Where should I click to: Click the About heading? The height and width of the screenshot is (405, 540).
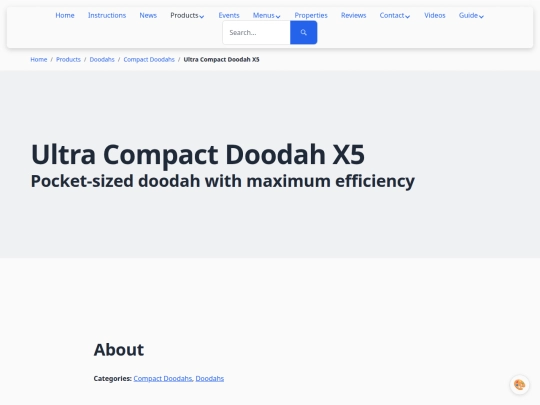119,350
